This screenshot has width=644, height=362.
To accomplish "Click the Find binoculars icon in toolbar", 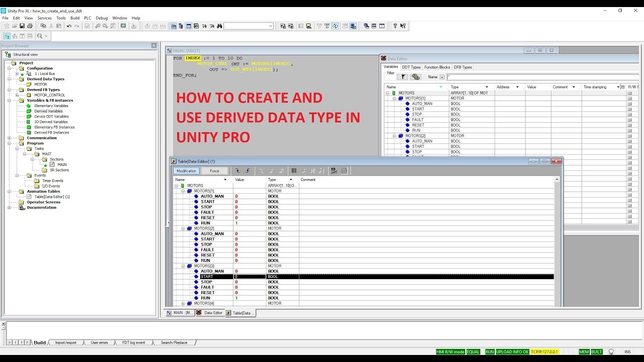I will 219,26.
